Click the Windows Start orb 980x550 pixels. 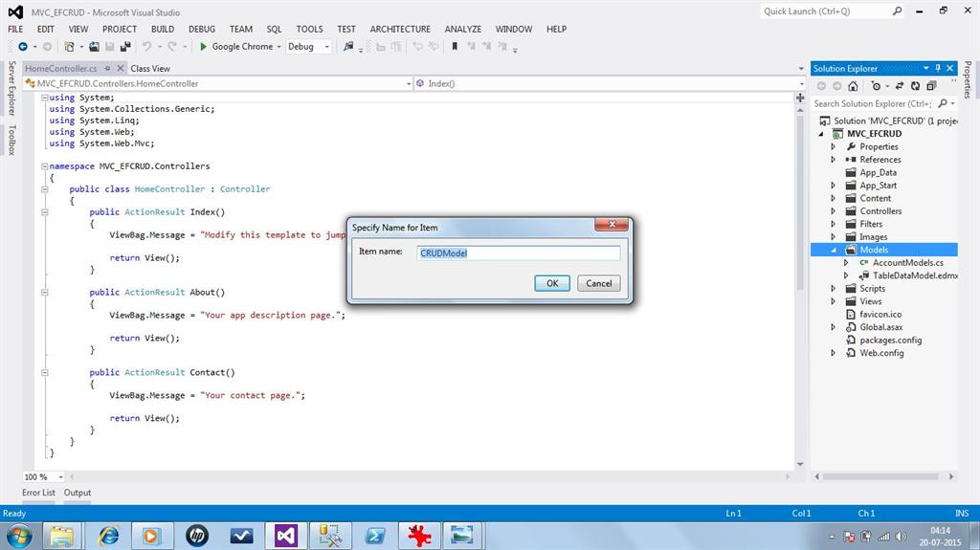click(x=19, y=537)
